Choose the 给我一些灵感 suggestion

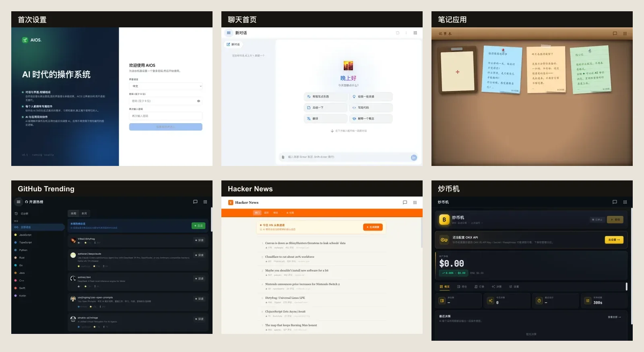click(371, 97)
